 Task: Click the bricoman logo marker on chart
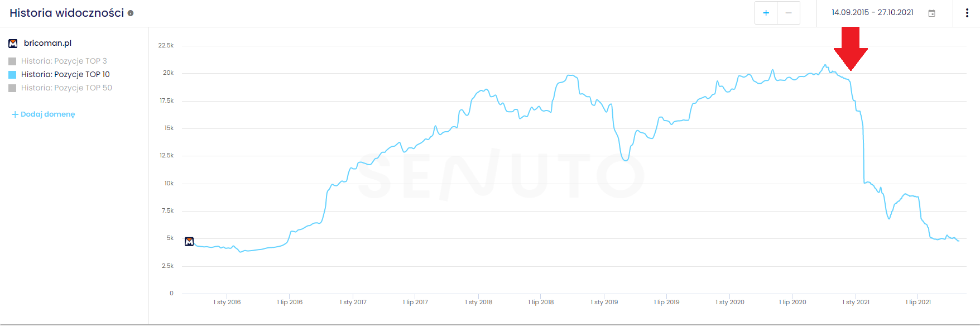coord(189,242)
